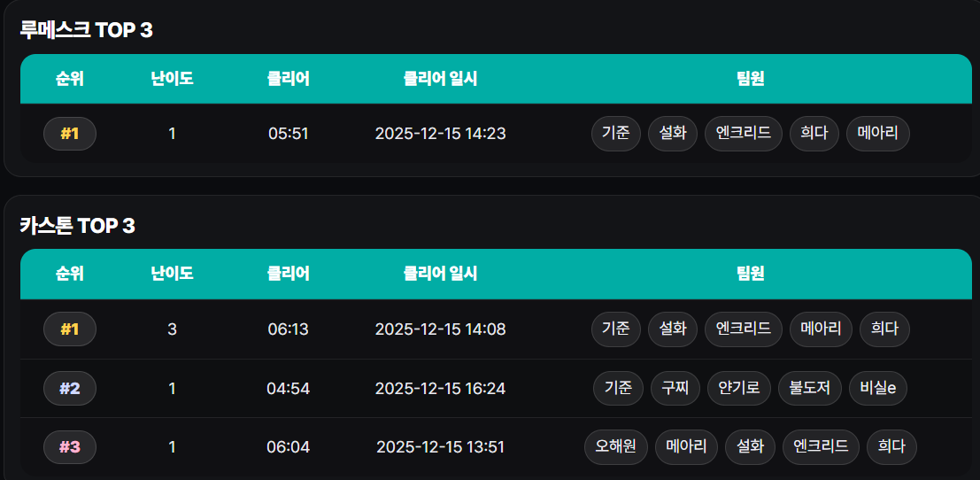Select the 불도저 team member chip
Screen dimensions: 980x480
coord(810,388)
